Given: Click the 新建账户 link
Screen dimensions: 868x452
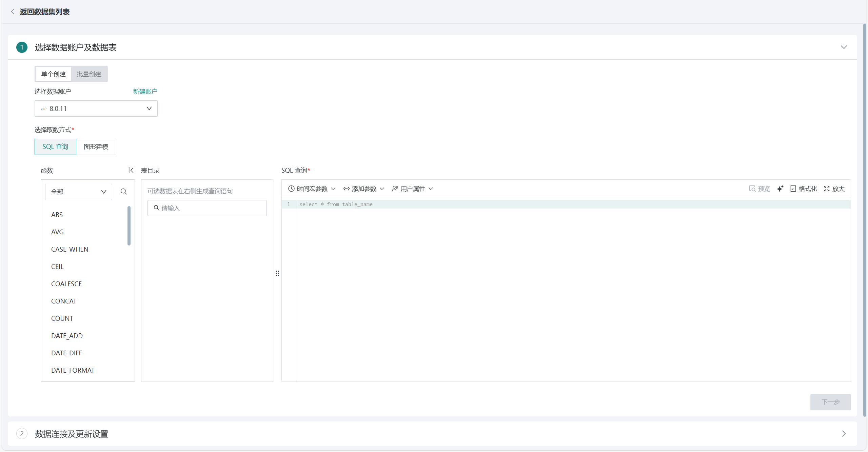Looking at the screenshot, I should point(145,92).
